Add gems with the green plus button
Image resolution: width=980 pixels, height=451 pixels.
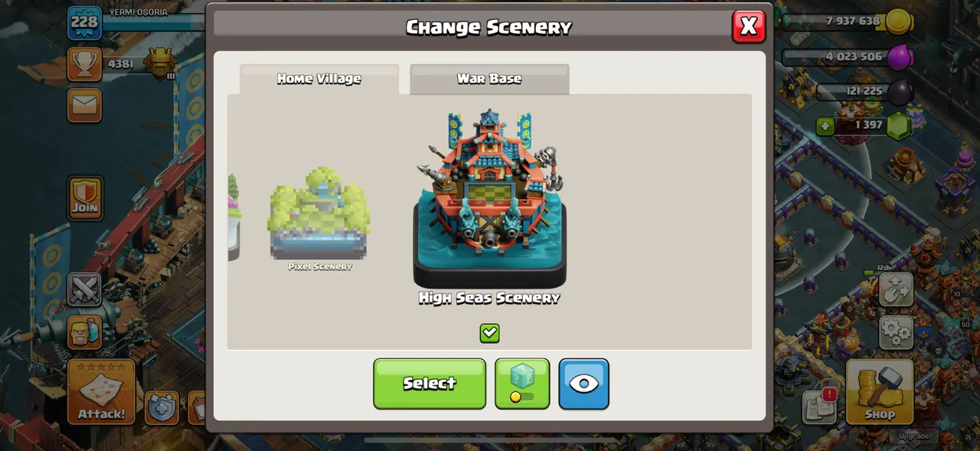pyautogui.click(x=825, y=126)
